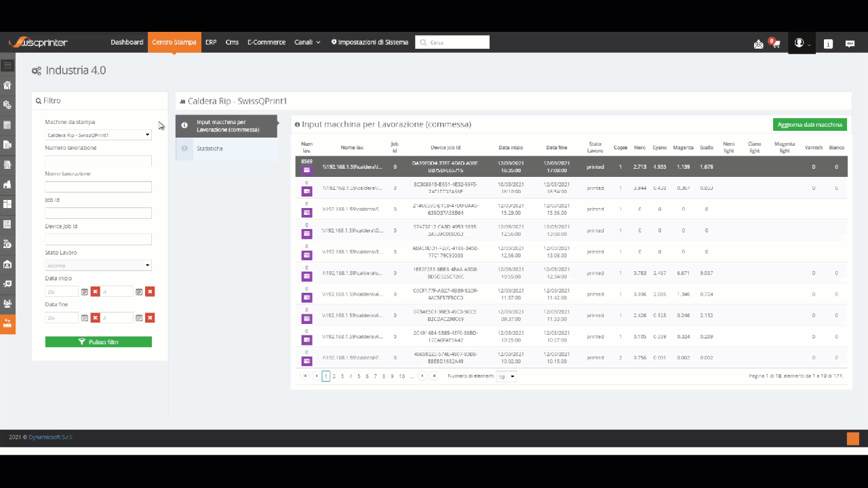Image resolution: width=868 pixels, height=488 pixels.
Task: Open the shopping cart icon in header
Action: (x=776, y=44)
